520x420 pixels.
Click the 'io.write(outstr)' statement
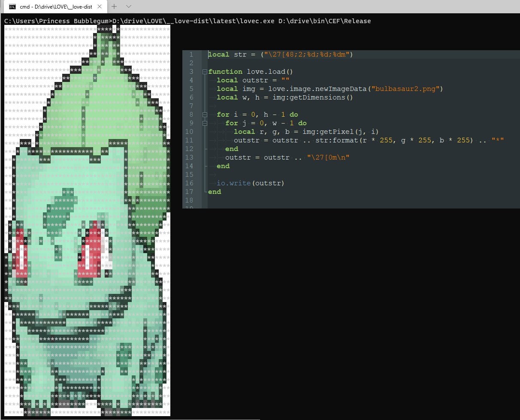(x=251, y=183)
